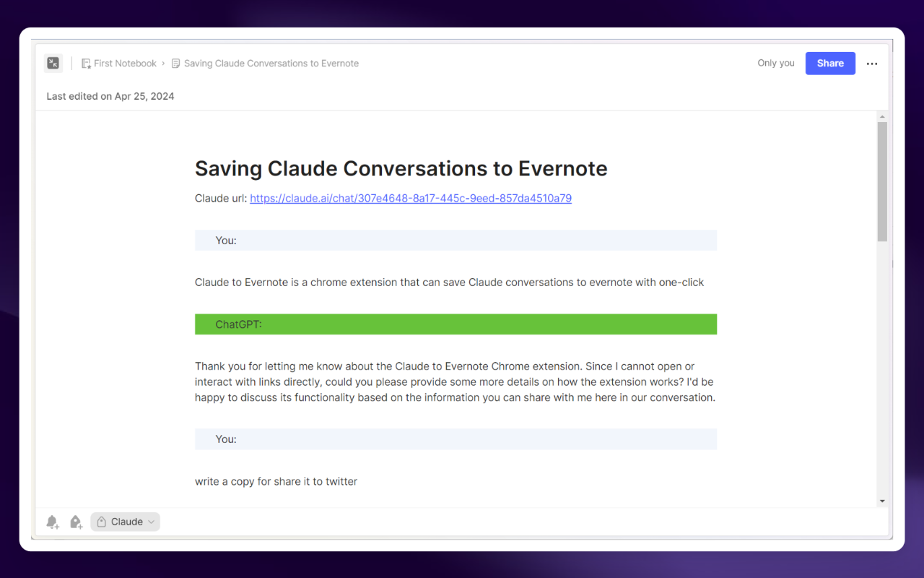Open the claude.ai chat URL link
The width and height of the screenshot is (924, 578).
[x=410, y=199]
